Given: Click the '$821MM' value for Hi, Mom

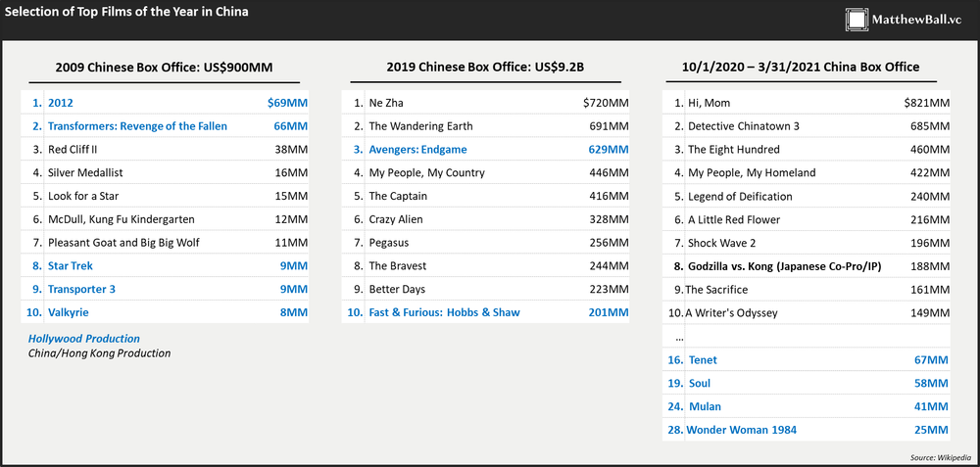Looking at the screenshot, I should click(x=927, y=103).
